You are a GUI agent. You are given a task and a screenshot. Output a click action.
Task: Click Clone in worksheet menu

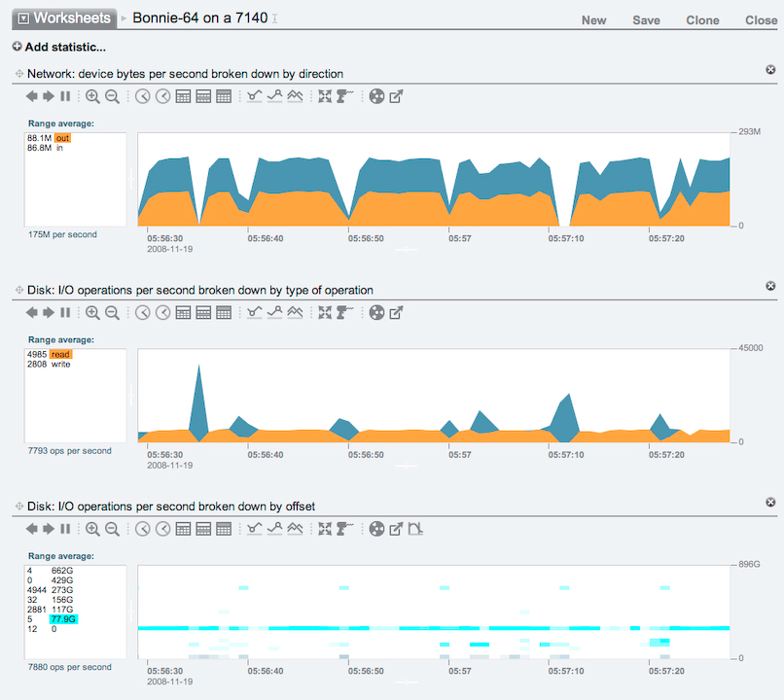[x=702, y=20]
